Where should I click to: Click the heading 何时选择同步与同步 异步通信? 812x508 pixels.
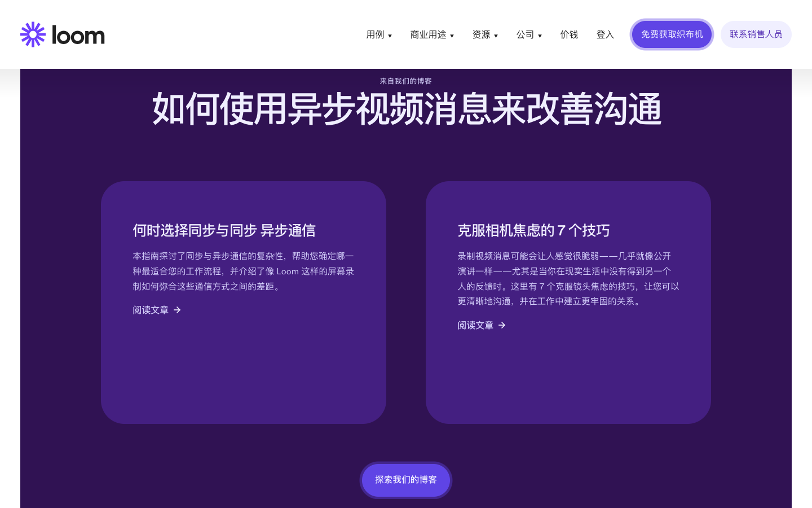coord(224,230)
